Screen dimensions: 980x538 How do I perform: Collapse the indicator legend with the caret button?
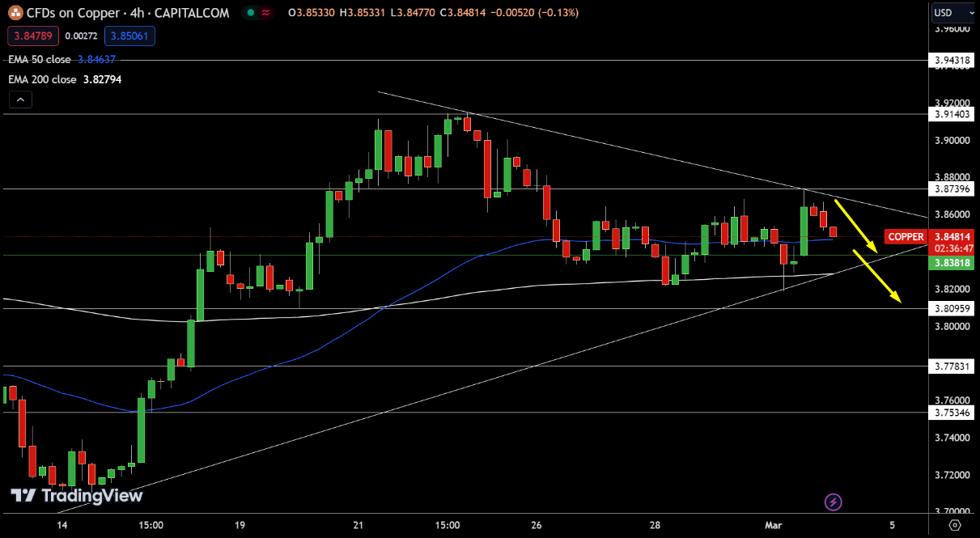(20, 100)
